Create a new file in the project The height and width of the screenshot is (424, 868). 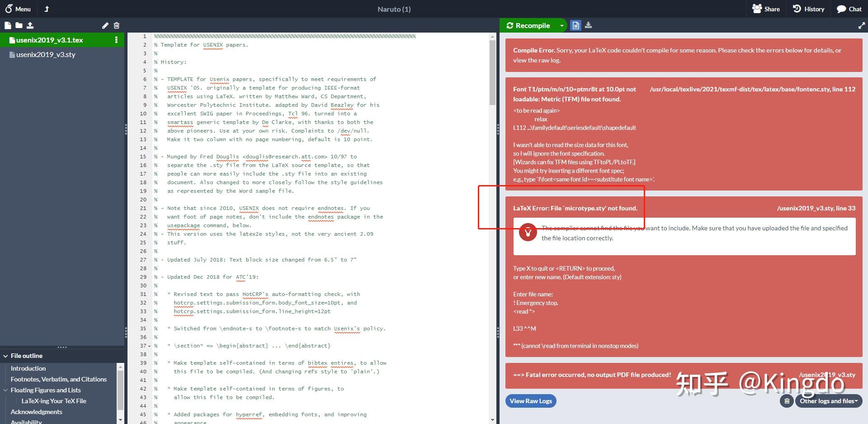[x=7, y=25]
